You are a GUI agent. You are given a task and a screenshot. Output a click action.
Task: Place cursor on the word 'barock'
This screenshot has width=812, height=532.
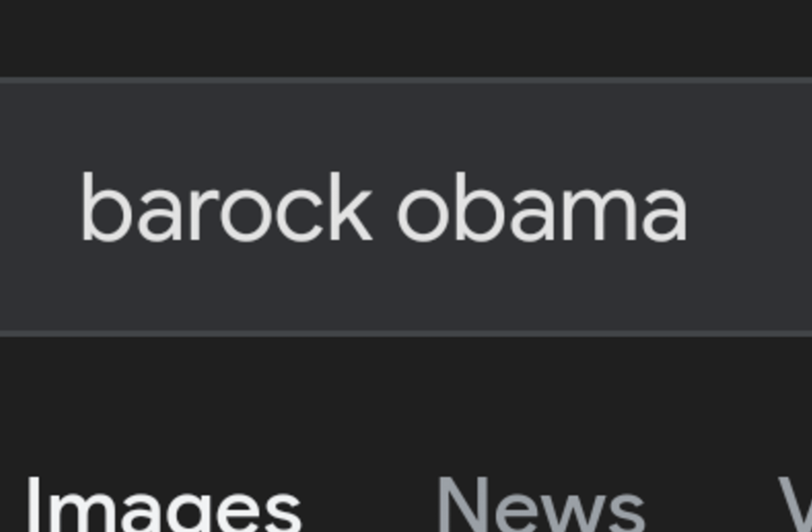[x=226, y=207]
